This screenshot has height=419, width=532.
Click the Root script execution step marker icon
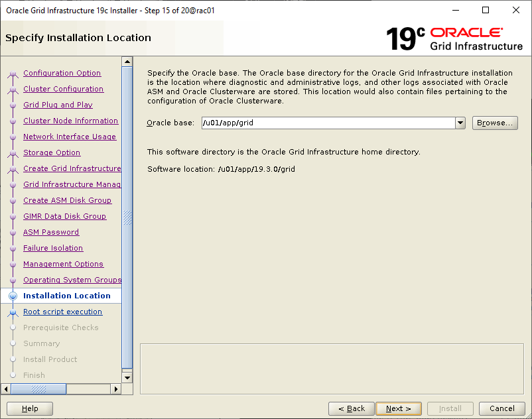[x=13, y=312]
